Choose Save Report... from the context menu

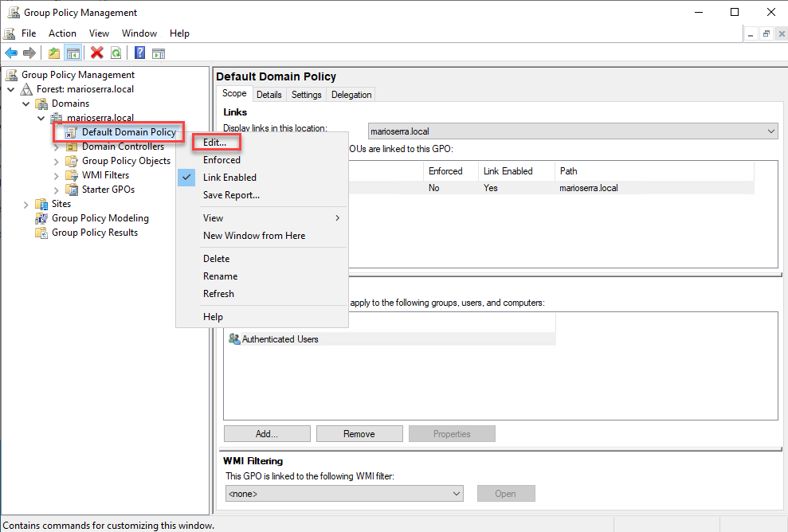tap(231, 195)
